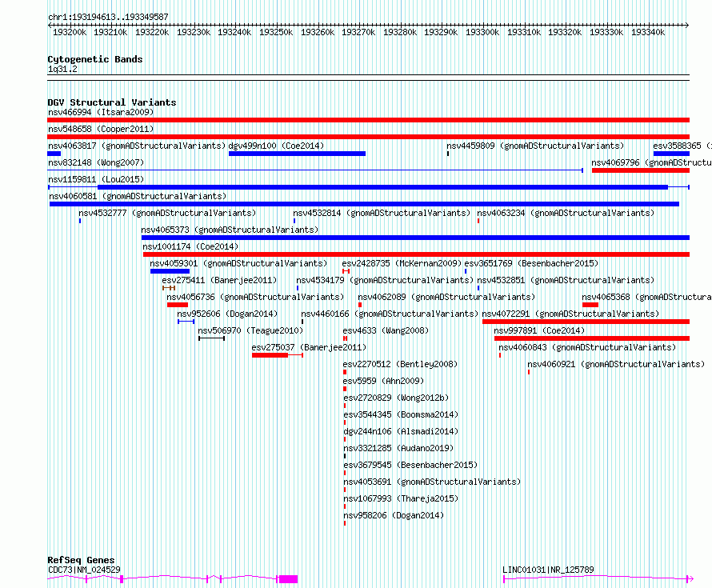Select the dgv499n100 (Coe2014) label
Screen dimensions: 712x588
click(x=276, y=146)
